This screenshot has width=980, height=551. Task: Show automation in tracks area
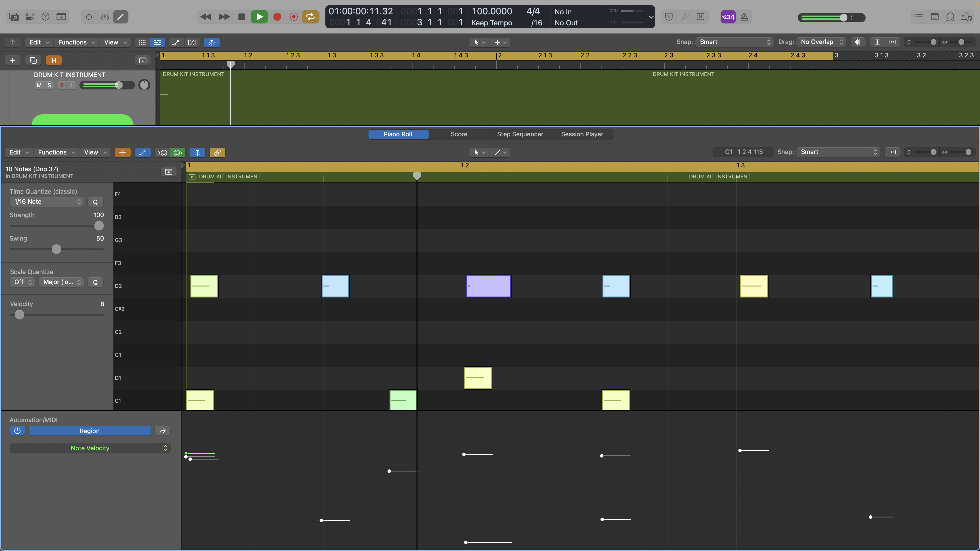[x=176, y=42]
